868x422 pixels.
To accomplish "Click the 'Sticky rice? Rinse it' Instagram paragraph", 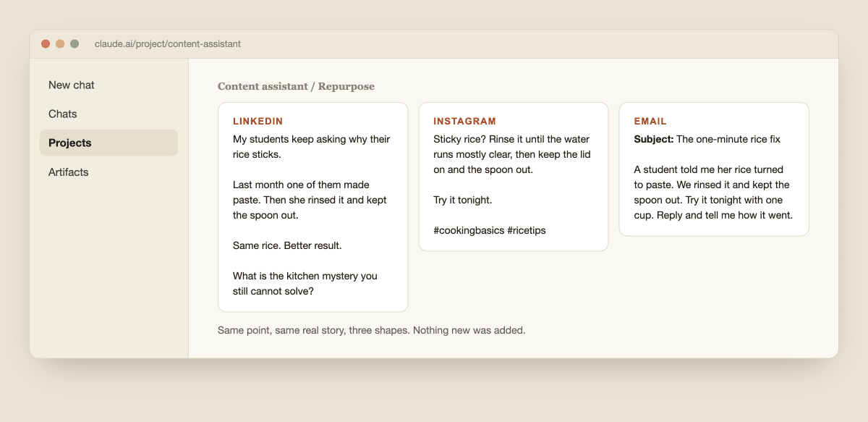I will point(511,154).
